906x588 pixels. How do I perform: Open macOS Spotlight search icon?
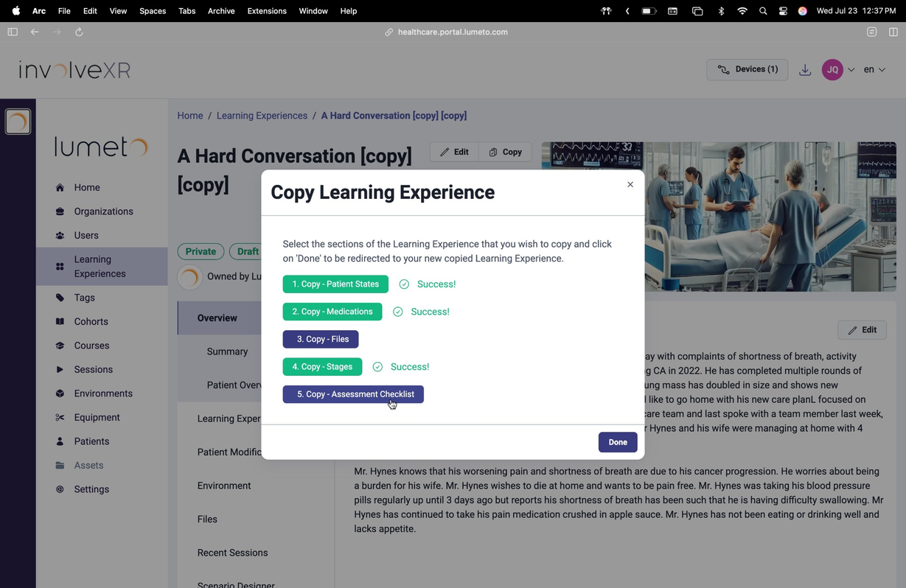[x=763, y=11]
